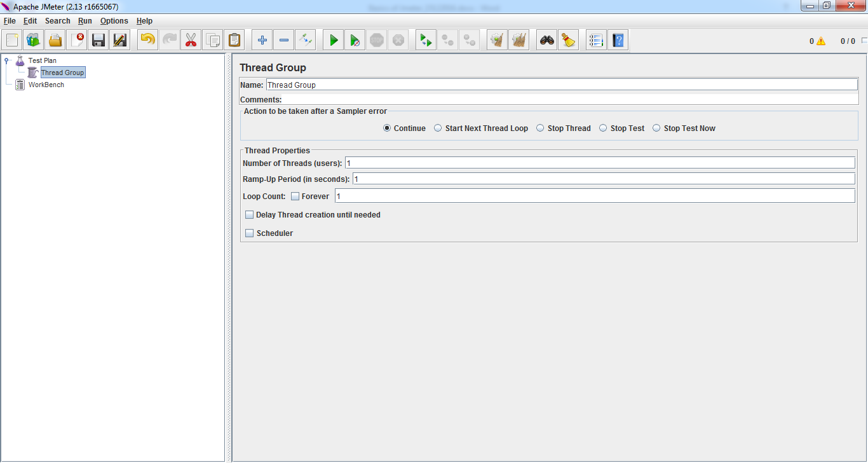Select the Stop Thread radio button

coord(540,128)
